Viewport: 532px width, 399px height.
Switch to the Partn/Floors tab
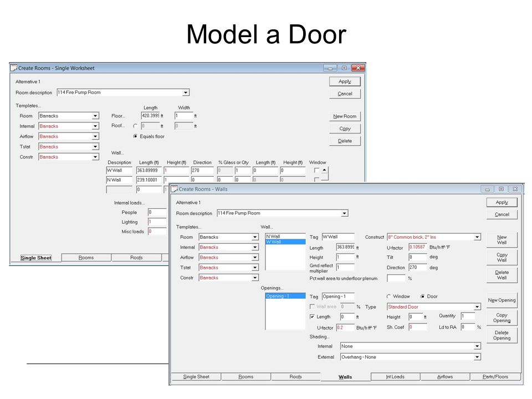click(x=495, y=377)
